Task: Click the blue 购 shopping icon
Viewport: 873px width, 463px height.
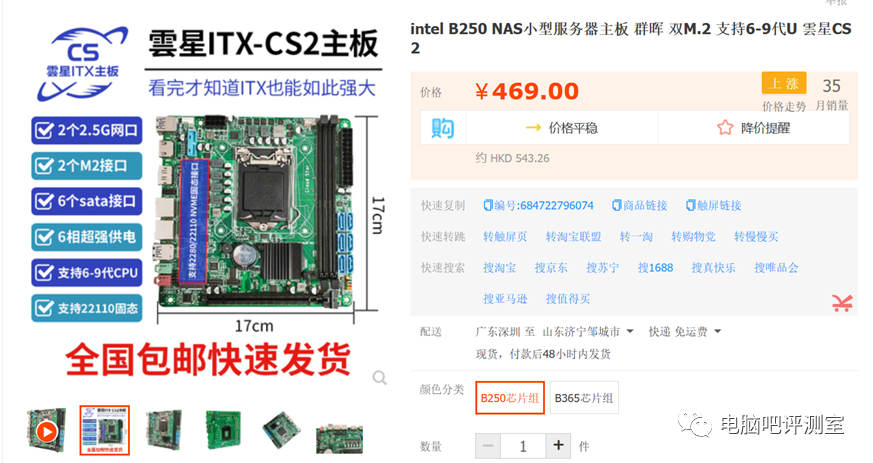Action: (x=443, y=128)
